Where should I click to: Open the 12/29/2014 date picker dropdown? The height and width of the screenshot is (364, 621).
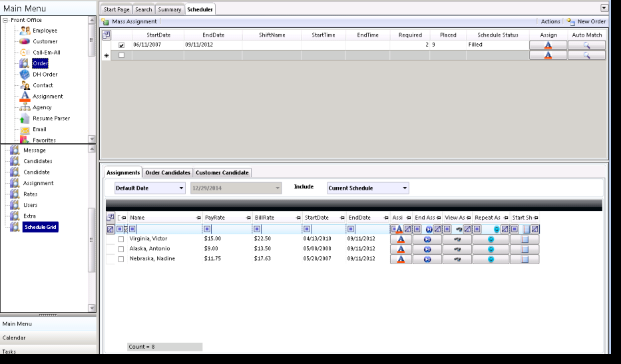[278, 188]
